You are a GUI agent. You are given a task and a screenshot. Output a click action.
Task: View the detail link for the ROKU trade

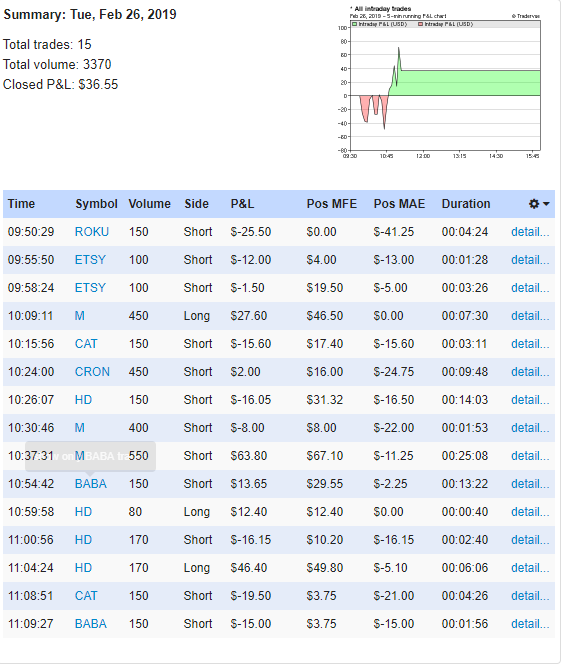pos(530,232)
